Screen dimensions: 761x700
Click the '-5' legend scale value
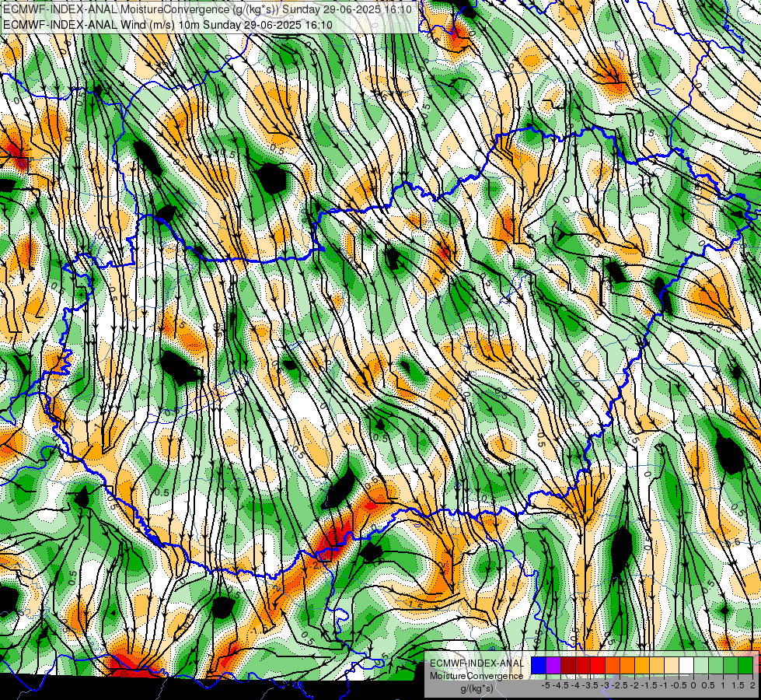(546, 685)
